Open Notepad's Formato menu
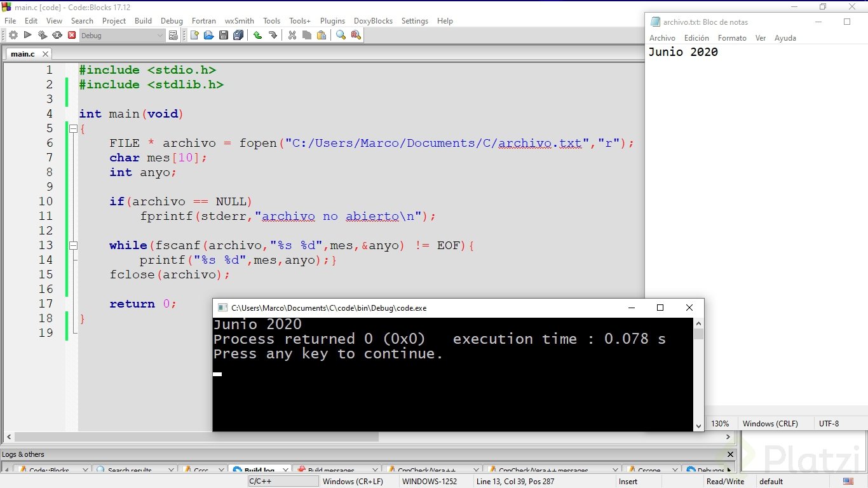 tap(732, 38)
